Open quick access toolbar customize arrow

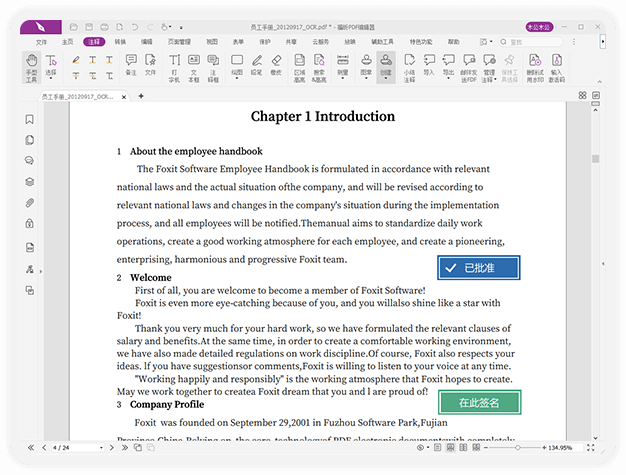click(x=181, y=28)
